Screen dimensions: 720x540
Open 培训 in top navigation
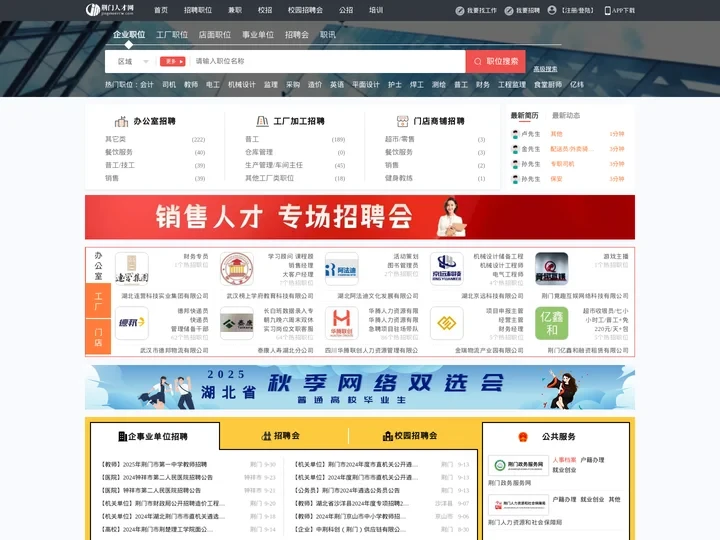pyautogui.click(x=376, y=10)
